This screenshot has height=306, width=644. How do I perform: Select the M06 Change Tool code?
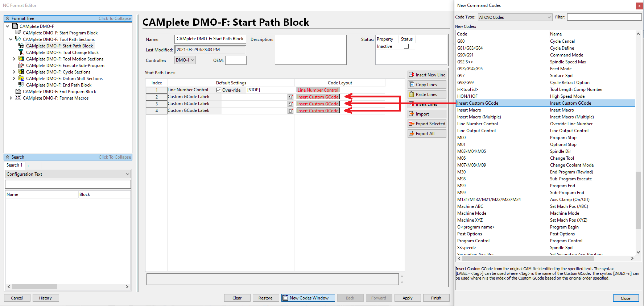546,158
